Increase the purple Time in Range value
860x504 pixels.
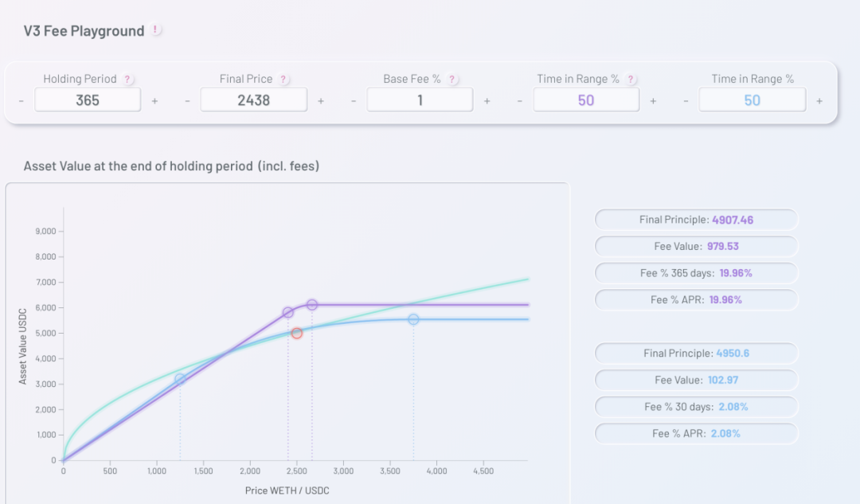pyautogui.click(x=653, y=101)
